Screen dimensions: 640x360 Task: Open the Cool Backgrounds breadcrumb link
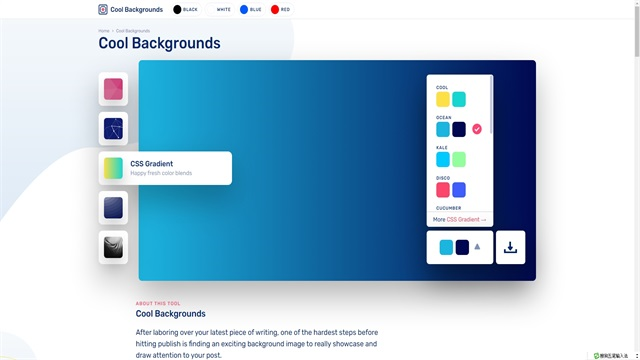[133, 31]
